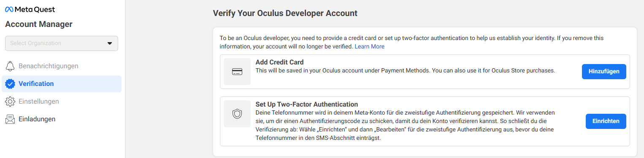644x158 pixels.
Task: Click the Meta infinity logo icon
Action: [x=9, y=10]
